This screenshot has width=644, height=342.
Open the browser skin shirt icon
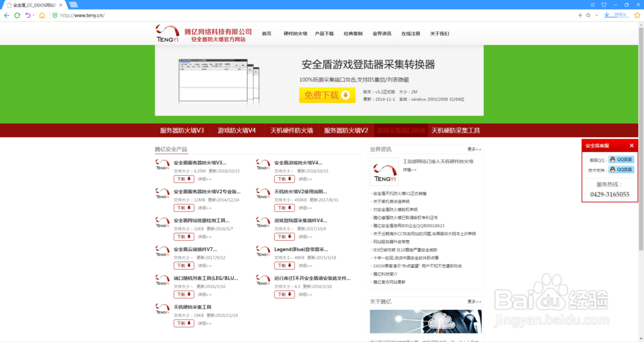click(x=604, y=5)
